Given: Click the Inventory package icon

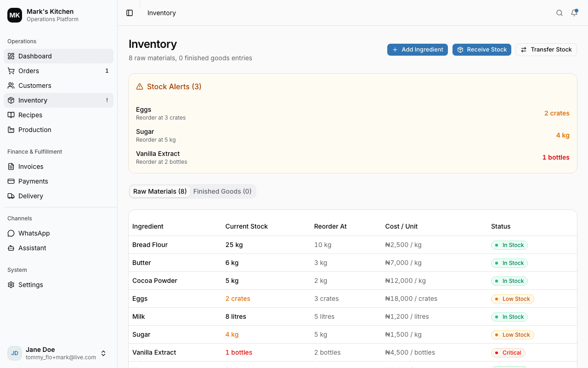Looking at the screenshot, I should tap(11, 100).
